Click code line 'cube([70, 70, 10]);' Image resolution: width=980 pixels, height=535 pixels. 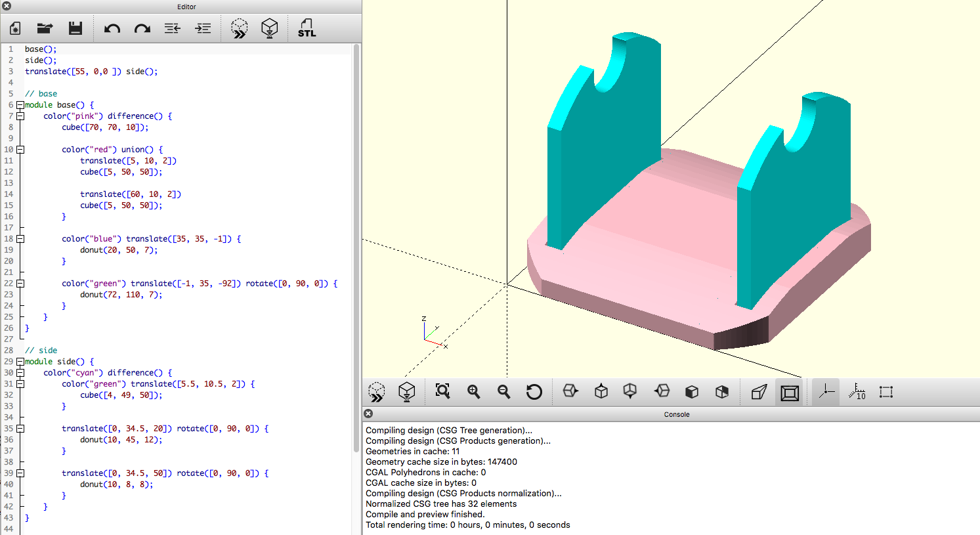click(105, 127)
